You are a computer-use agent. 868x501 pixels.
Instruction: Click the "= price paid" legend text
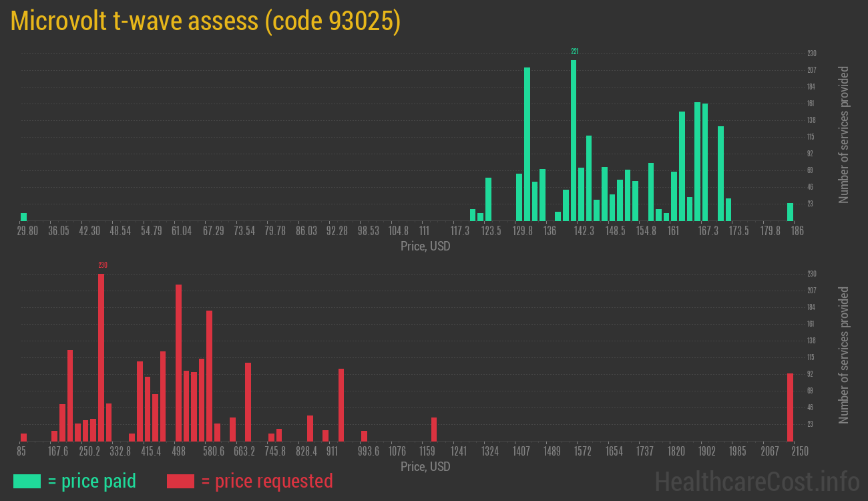[x=91, y=481]
